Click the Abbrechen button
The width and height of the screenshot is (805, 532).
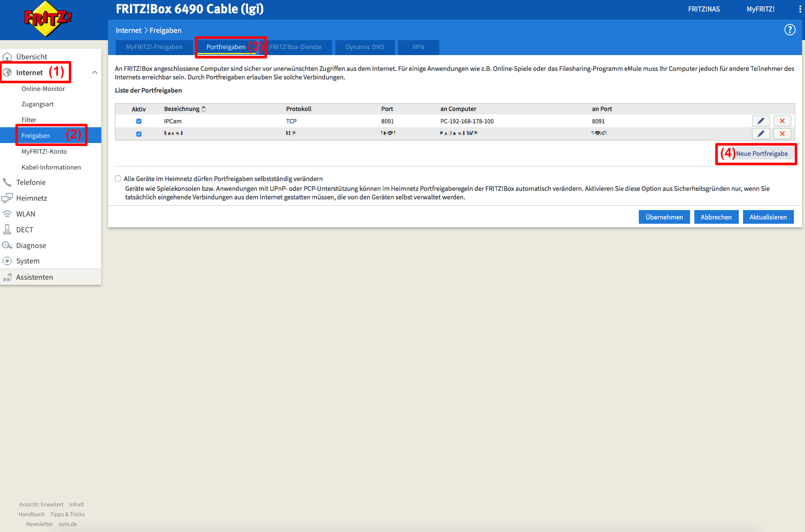(716, 217)
